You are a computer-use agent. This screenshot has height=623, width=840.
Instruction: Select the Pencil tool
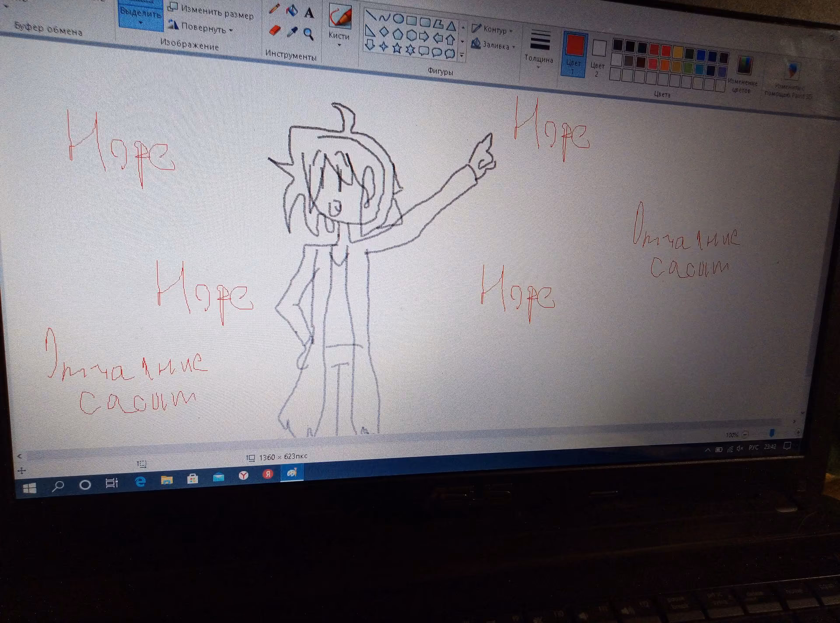pos(274,8)
